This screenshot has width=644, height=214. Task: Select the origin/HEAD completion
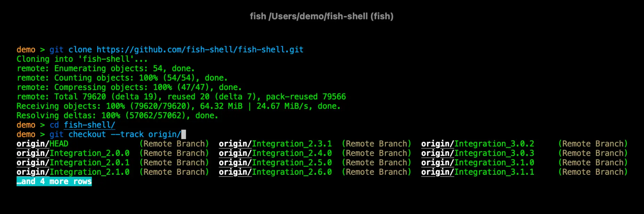(x=42, y=144)
